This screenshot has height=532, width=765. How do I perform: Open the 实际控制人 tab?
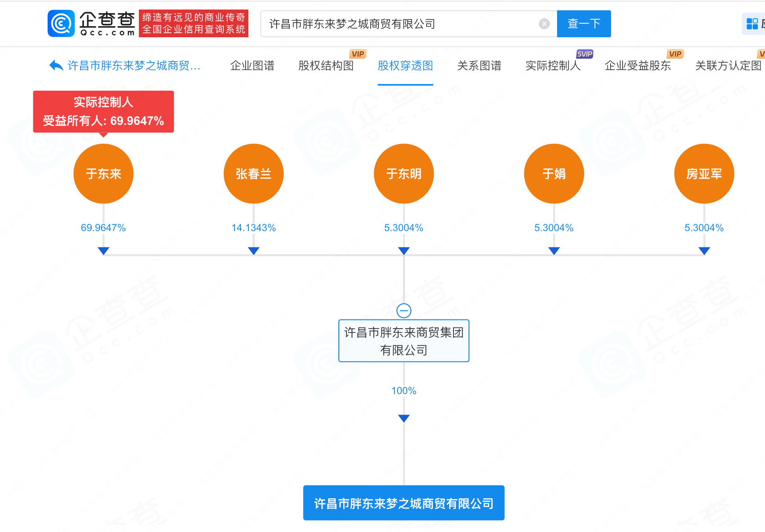click(553, 65)
